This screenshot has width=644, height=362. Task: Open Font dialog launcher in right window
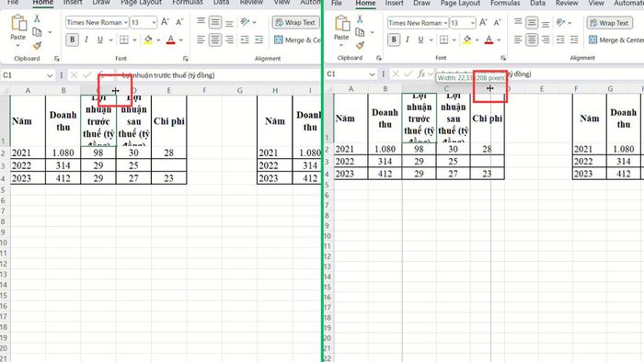click(x=503, y=58)
